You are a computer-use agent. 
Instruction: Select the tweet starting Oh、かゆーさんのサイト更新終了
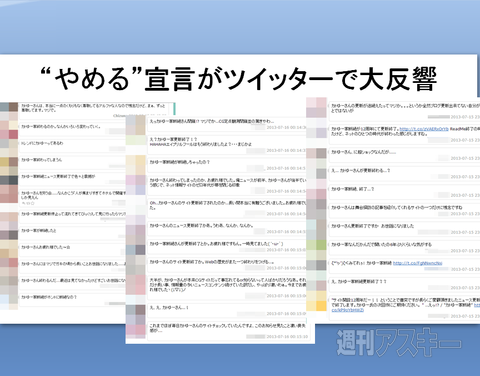pyautogui.click(x=227, y=208)
